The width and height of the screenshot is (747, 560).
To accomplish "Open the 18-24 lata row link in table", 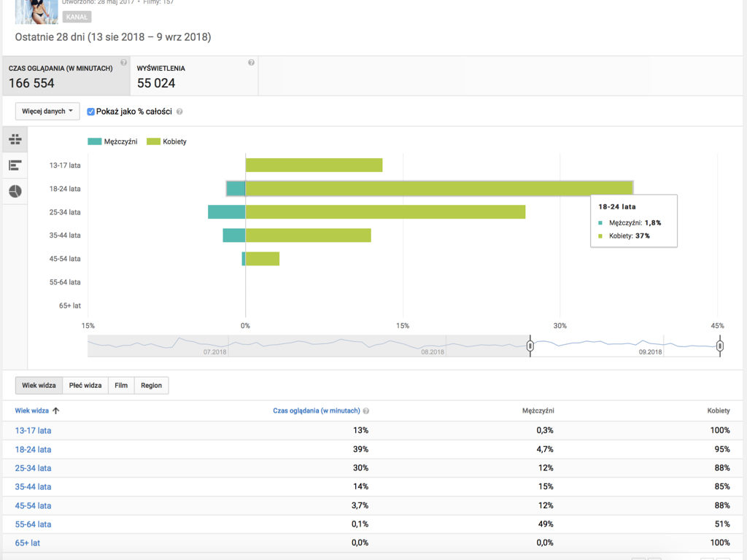I will (33, 449).
